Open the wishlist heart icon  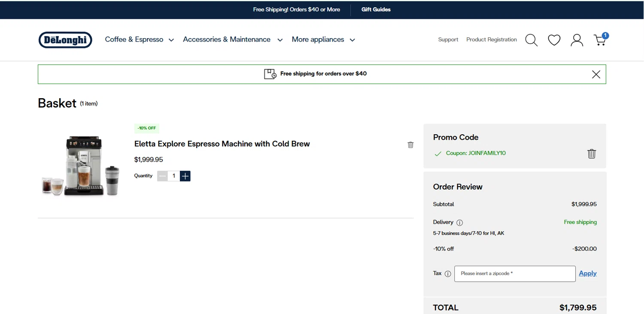click(x=554, y=40)
